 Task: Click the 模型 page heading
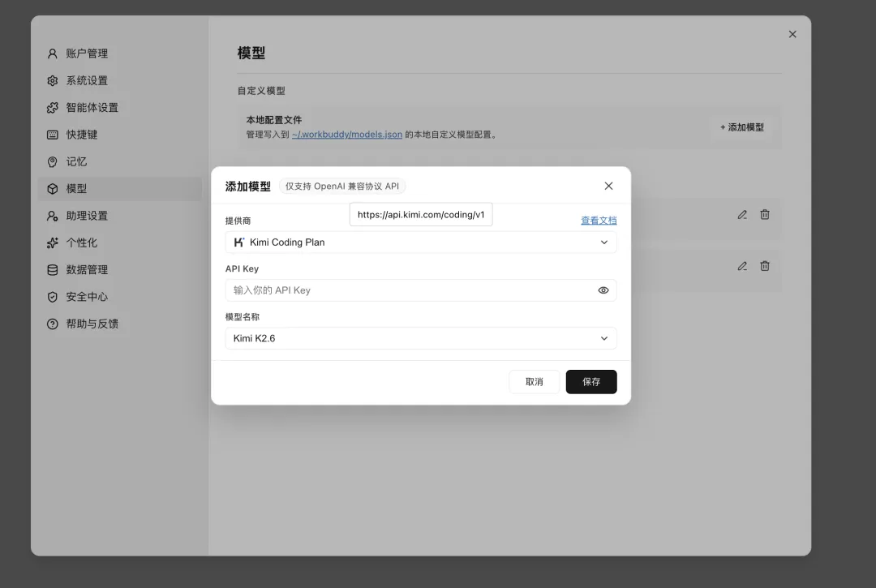click(251, 53)
